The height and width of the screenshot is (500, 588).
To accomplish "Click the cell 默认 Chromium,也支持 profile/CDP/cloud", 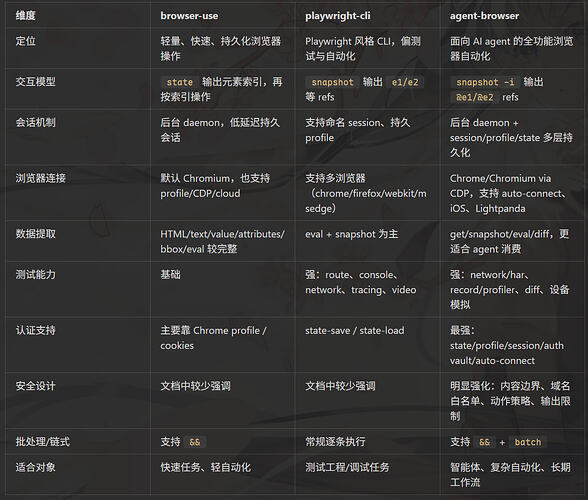I will tap(215, 186).
